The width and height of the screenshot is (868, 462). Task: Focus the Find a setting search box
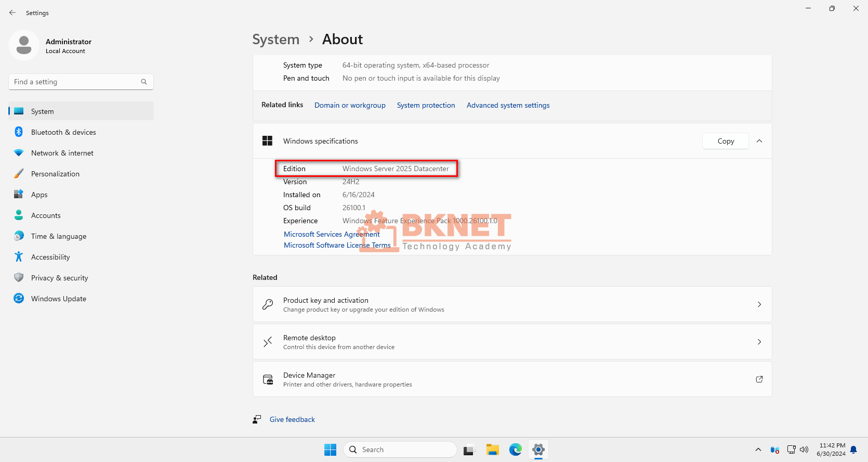click(81, 82)
